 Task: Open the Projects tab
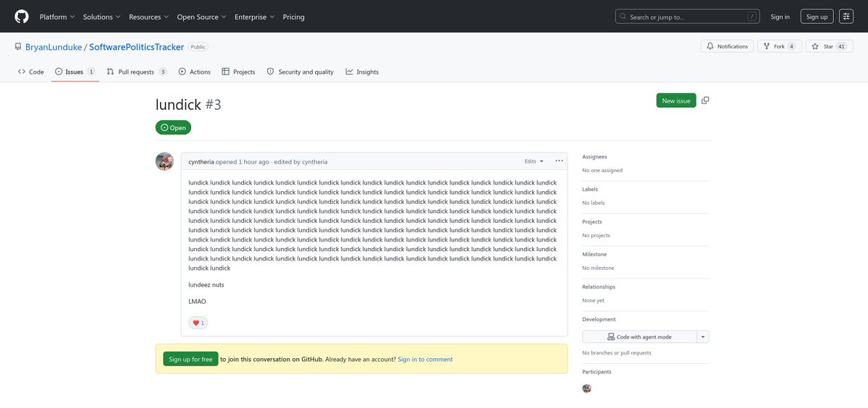(239, 72)
